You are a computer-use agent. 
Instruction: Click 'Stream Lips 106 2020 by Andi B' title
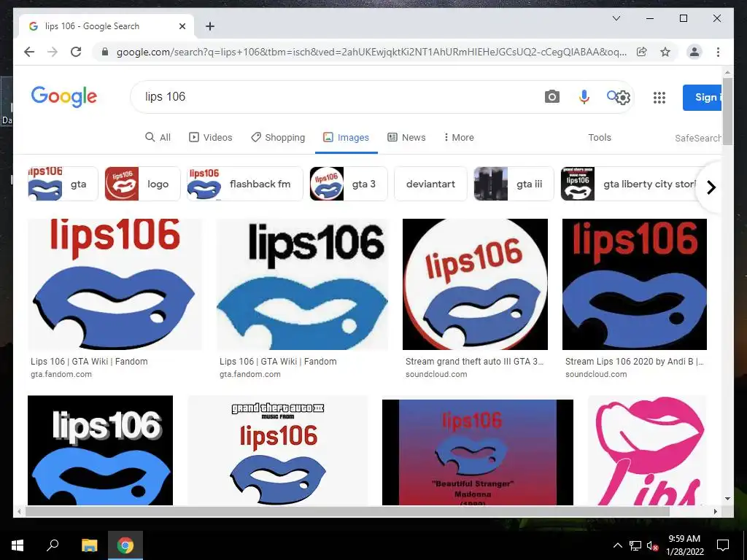coord(634,362)
